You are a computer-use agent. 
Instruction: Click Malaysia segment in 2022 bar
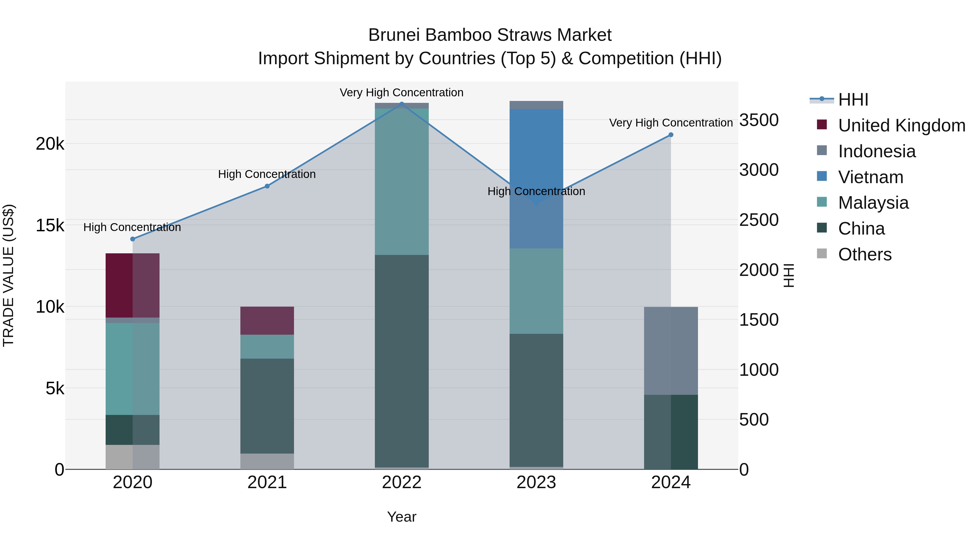coord(402,182)
